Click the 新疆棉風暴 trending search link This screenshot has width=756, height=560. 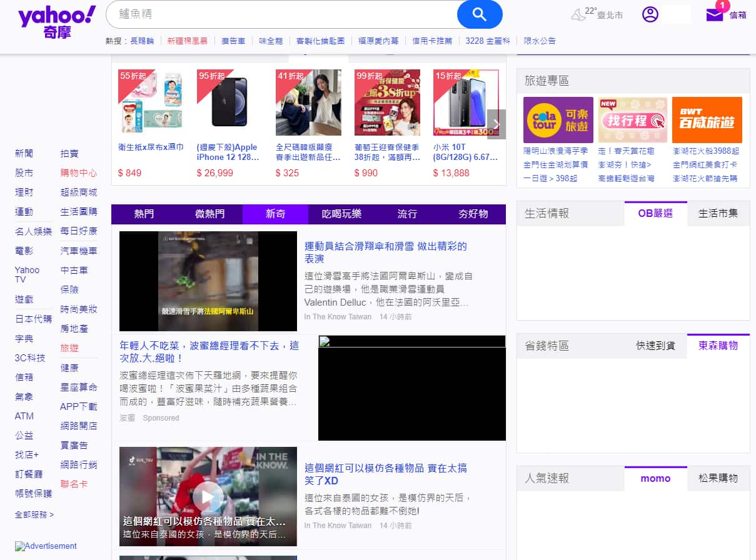[x=188, y=41]
